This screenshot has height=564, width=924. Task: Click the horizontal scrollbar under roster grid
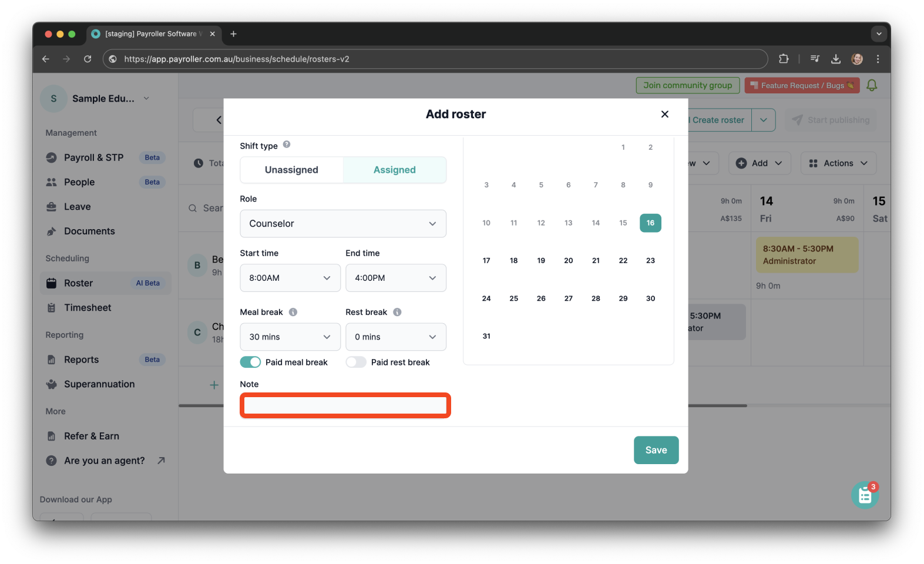point(462,405)
